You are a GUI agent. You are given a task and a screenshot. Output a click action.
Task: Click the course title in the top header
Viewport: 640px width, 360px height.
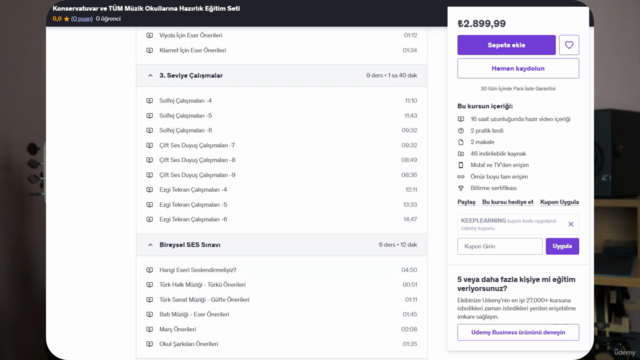(146, 9)
